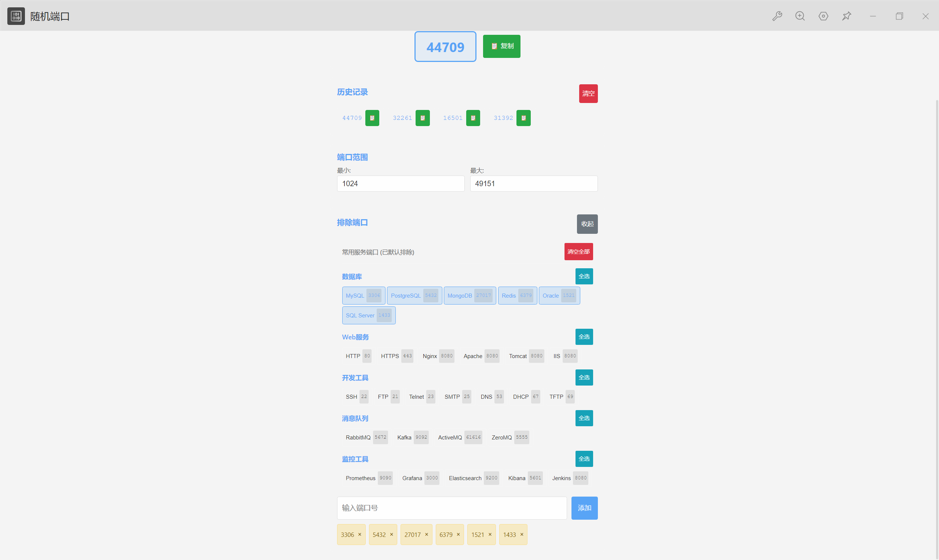Open the hexagon settings icon
This screenshot has width=939, height=560.
(823, 16)
